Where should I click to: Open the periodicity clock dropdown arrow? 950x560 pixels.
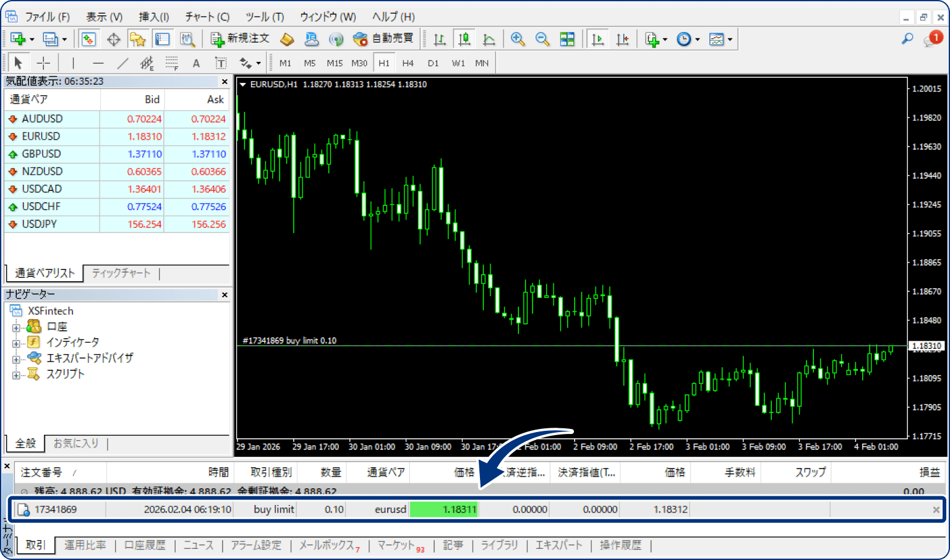(698, 40)
